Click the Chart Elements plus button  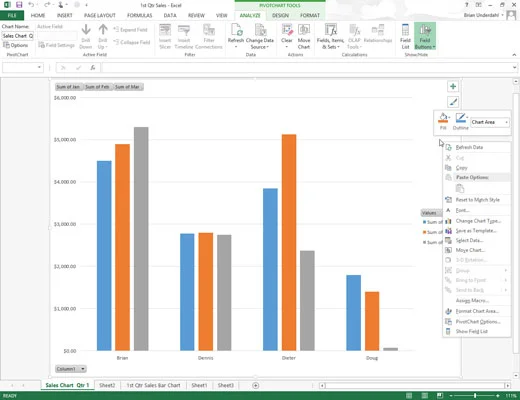[453, 87]
